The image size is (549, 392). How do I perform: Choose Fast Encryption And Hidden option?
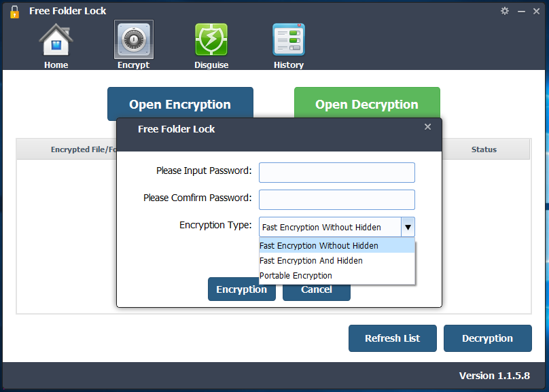coord(337,260)
